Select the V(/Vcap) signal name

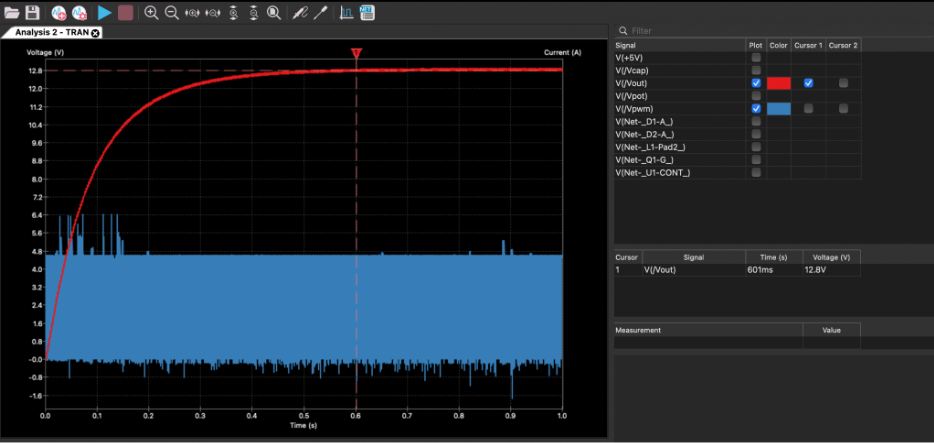click(x=632, y=70)
